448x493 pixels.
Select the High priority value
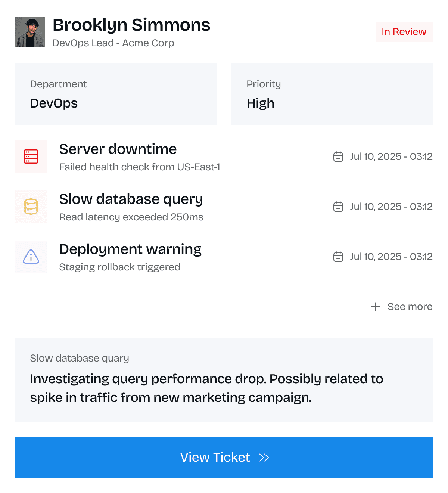[x=260, y=103]
